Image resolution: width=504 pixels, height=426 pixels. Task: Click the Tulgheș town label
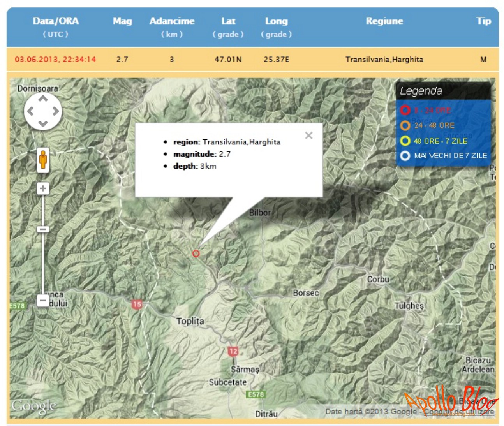pyautogui.click(x=409, y=306)
